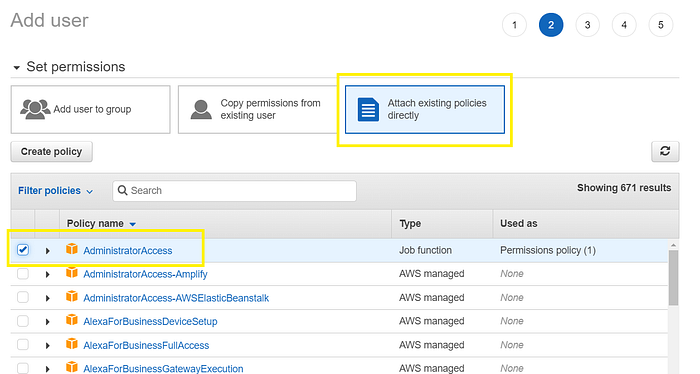700x374 pixels.
Task: Click the policy list vertical scrollbar
Action: pos(673,278)
